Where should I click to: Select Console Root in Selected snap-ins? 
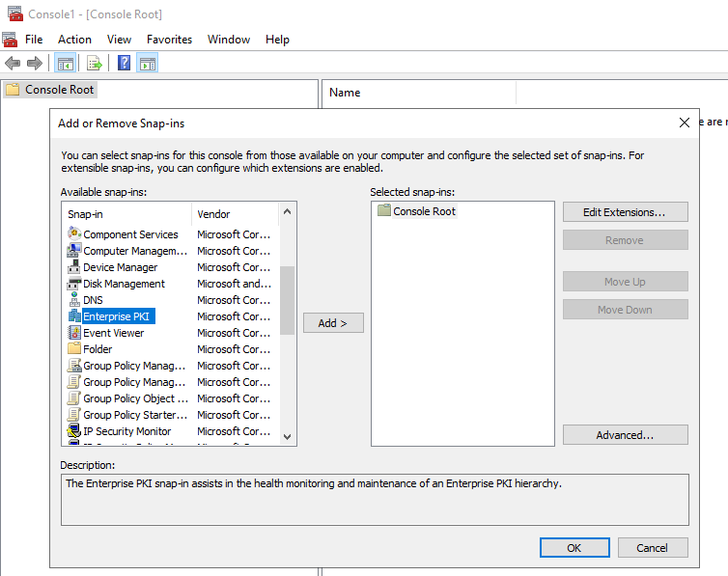(423, 211)
